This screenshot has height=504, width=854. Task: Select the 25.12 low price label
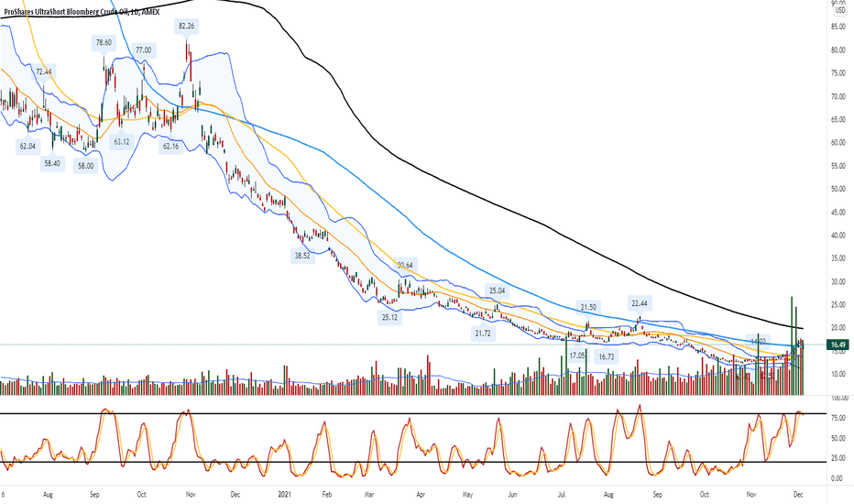389,317
